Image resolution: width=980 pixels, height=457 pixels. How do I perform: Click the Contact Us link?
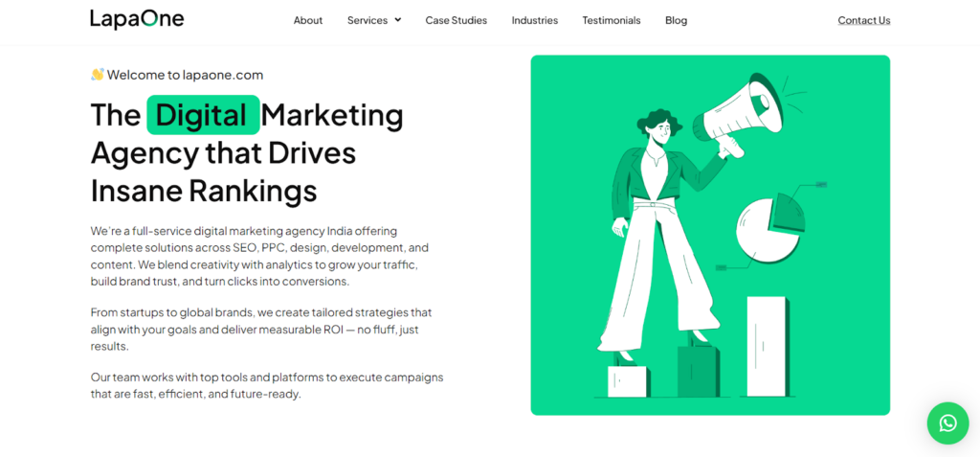point(864,20)
